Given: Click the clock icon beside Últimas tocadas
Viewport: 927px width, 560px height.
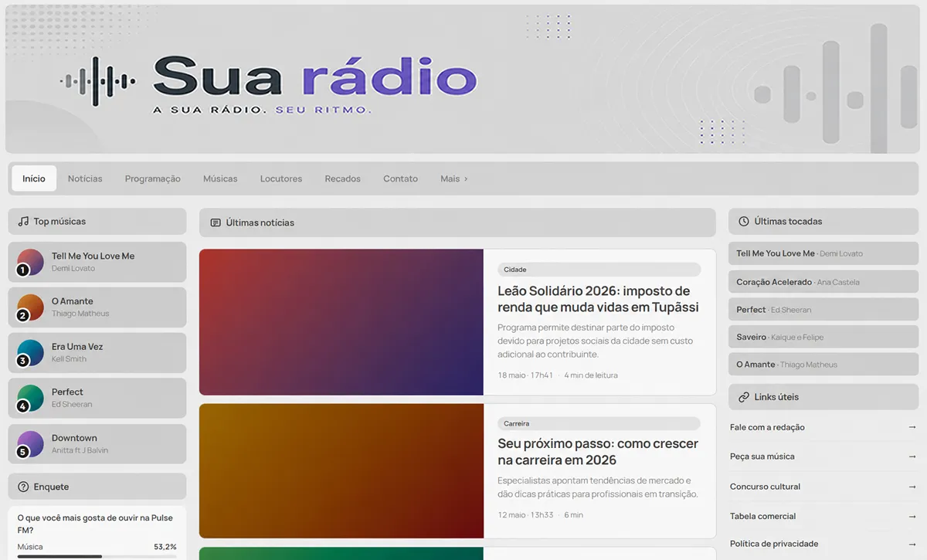Looking at the screenshot, I should 744,221.
